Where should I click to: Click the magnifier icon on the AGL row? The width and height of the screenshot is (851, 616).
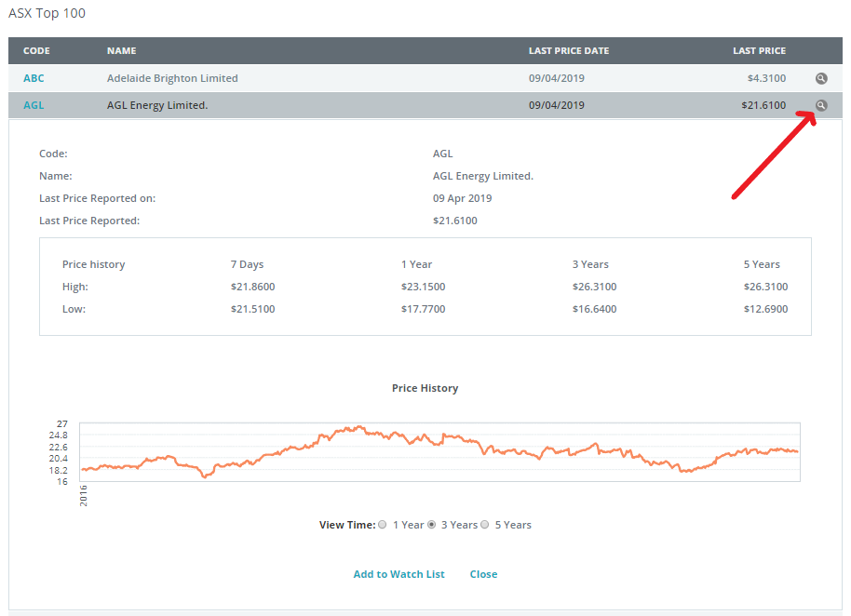click(x=820, y=105)
